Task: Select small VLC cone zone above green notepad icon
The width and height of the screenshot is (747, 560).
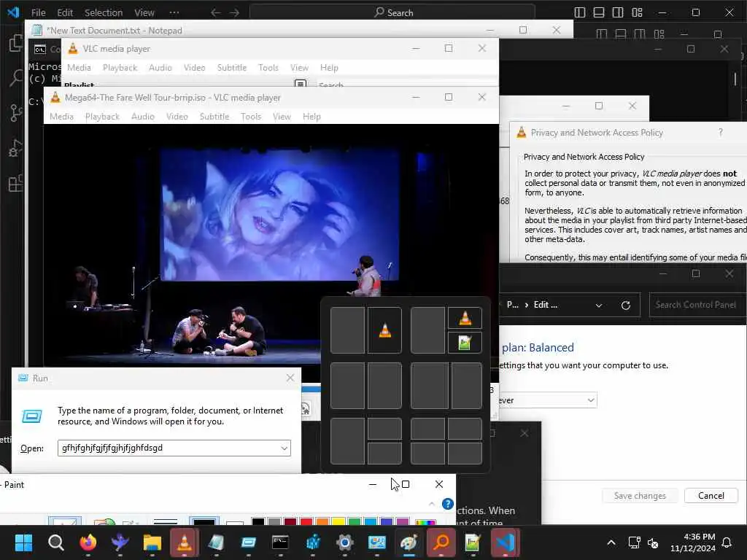Action: [465, 318]
